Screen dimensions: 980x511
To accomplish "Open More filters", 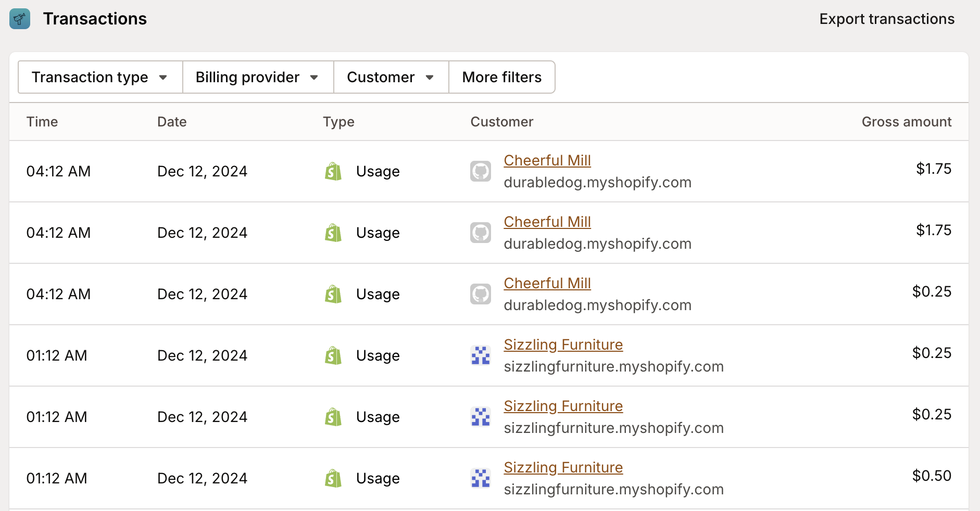I will point(501,77).
